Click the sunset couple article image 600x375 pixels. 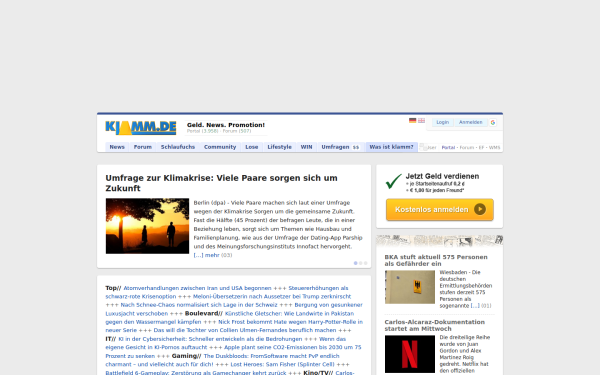click(147, 226)
